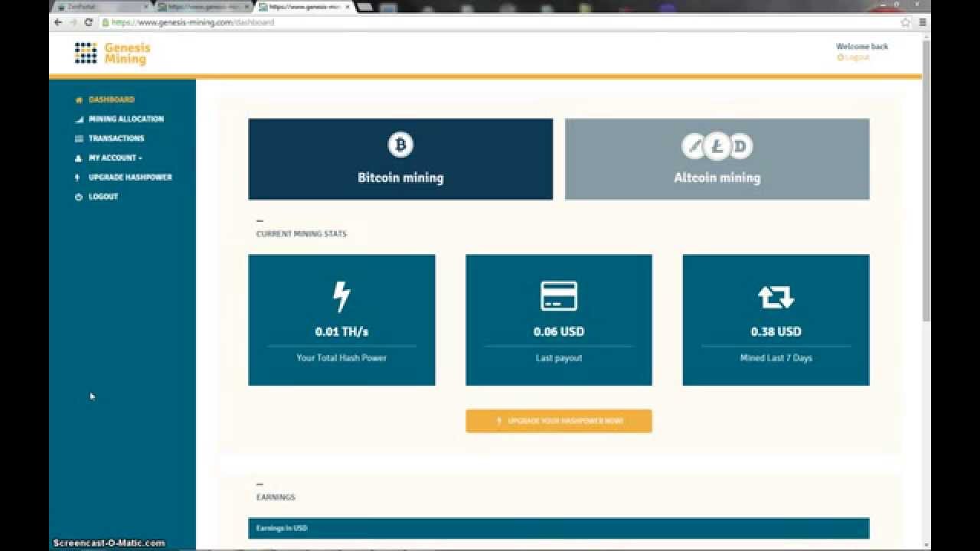
Task: Select the Altcoin mining card
Action: 717,159
